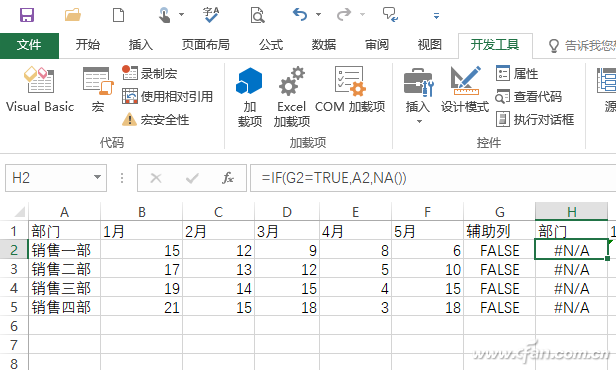Create a new blank document icon
616x370 pixels.
[118, 15]
